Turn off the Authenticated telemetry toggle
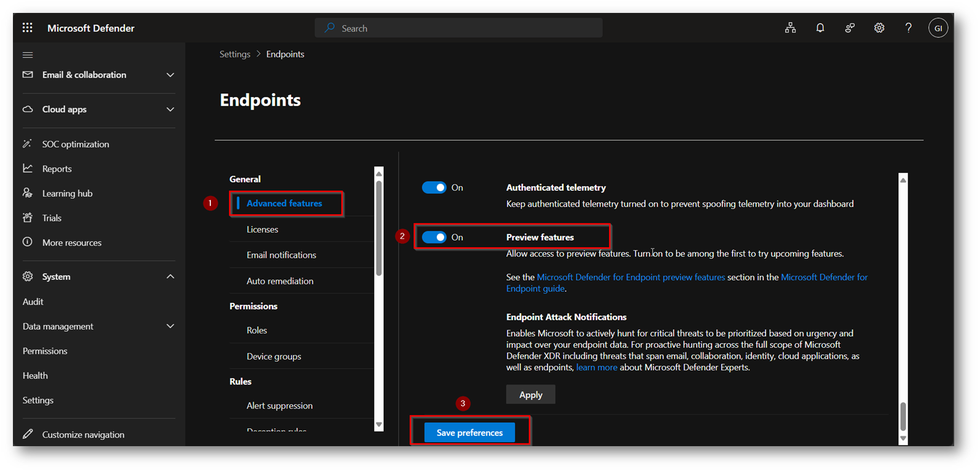980x472 pixels. click(434, 188)
